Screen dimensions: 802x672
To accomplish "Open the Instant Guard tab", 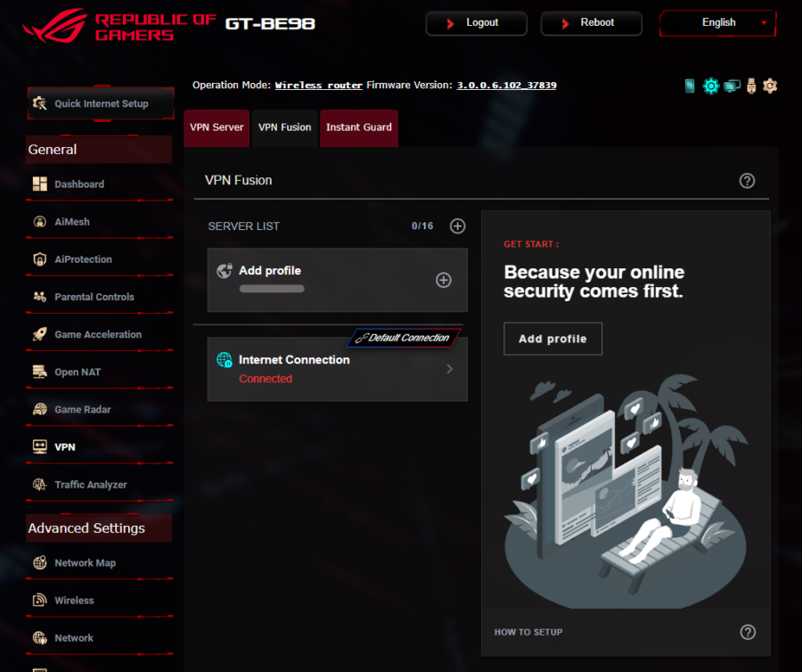I will [359, 127].
